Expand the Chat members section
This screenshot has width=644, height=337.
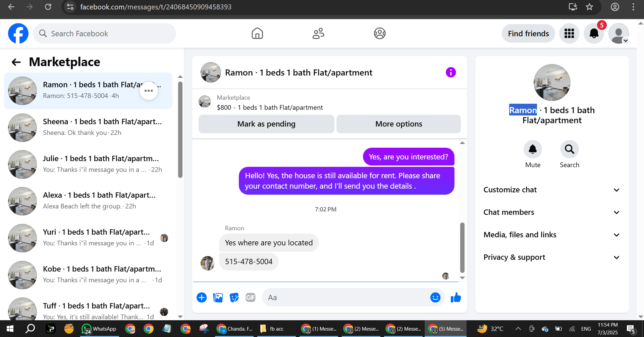click(x=552, y=212)
